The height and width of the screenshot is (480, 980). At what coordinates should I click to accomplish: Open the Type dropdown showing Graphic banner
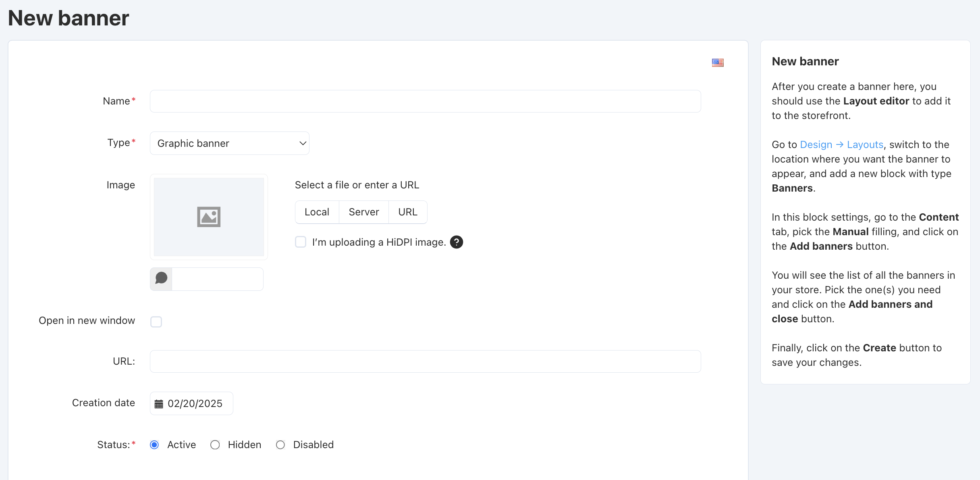230,143
